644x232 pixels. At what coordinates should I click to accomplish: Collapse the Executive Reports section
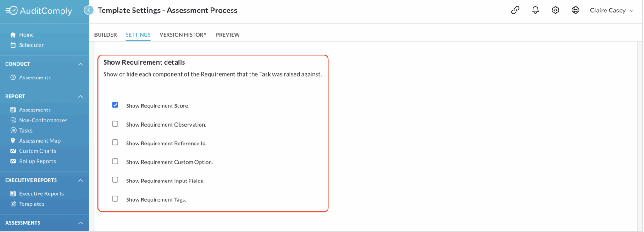tap(80, 180)
